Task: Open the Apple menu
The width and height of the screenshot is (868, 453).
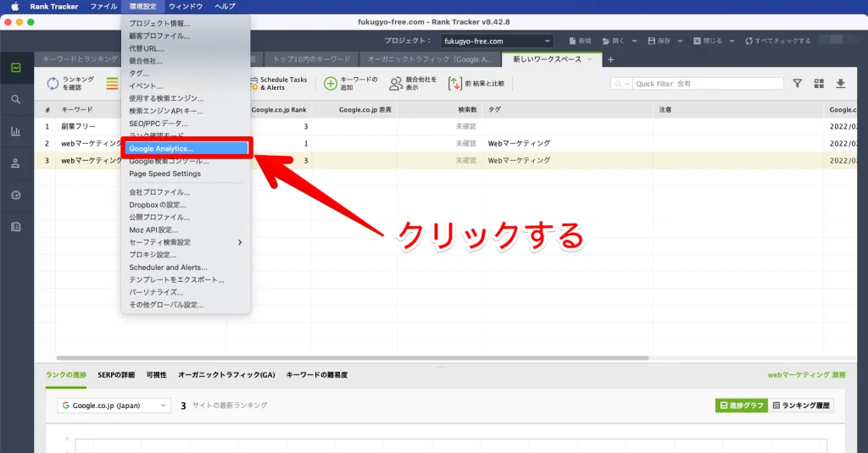Action: [15, 7]
